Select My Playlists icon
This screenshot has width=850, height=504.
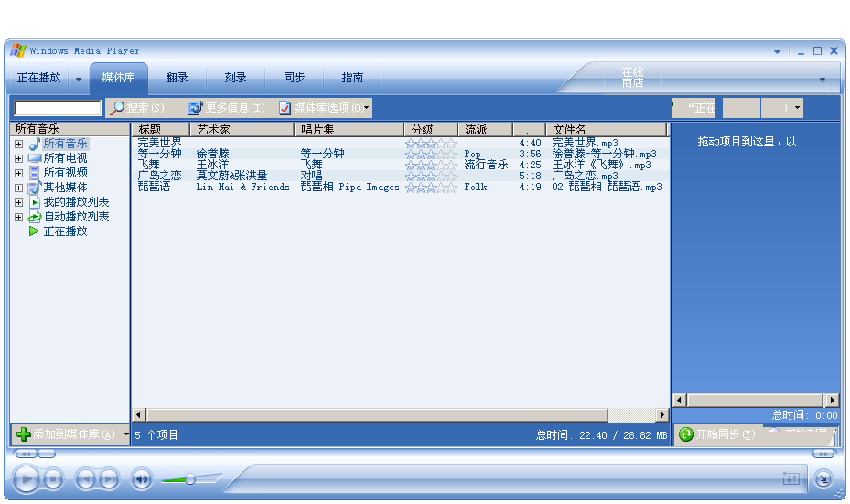point(35,202)
